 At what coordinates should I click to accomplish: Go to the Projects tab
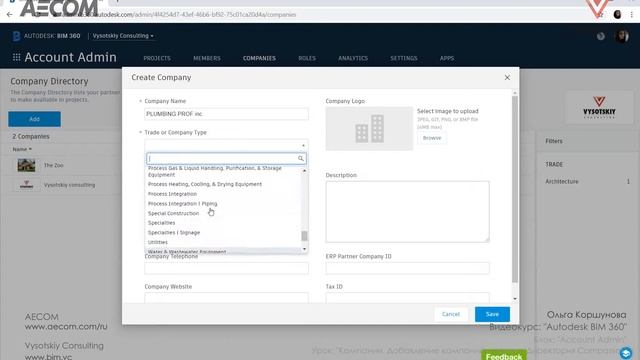(157, 58)
